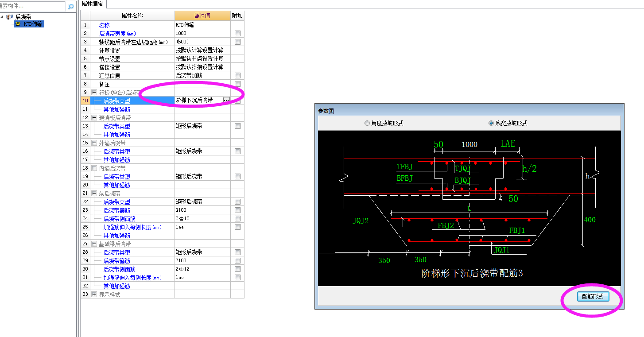
Task: Tick the 现浇板后浇带 类型 row checkbox
Action: click(238, 126)
